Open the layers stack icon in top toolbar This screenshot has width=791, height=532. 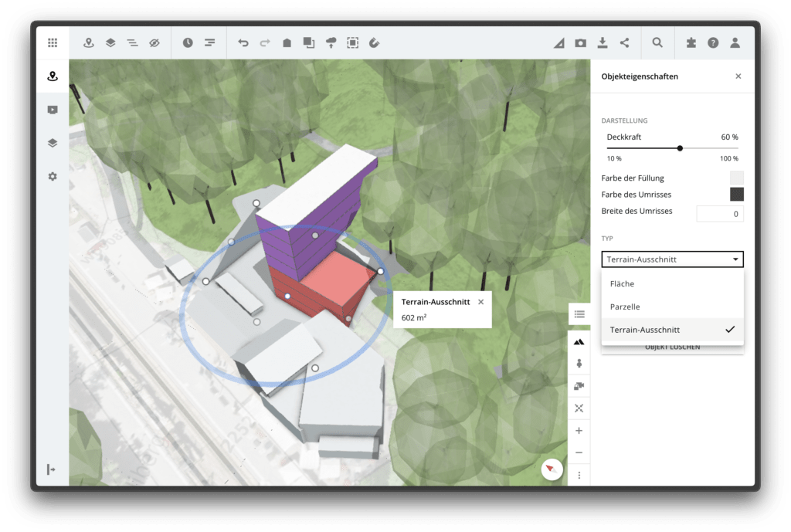[110, 43]
